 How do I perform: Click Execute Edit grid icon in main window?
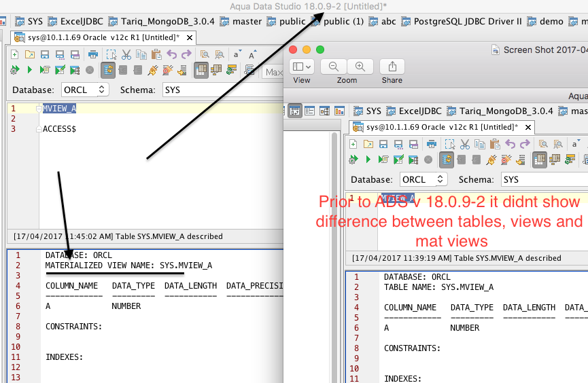(x=60, y=70)
